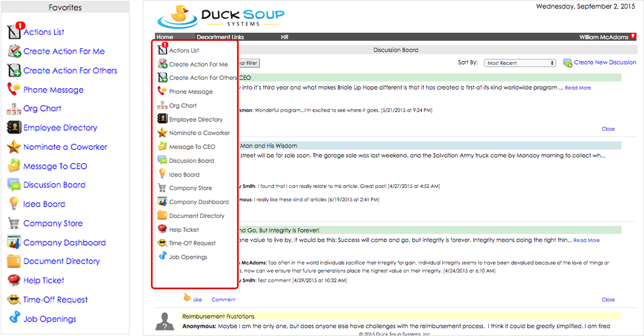This screenshot has width=644, height=336.
Task: Click the Help Ticket red button icon in Favorites
Action: click(x=14, y=280)
